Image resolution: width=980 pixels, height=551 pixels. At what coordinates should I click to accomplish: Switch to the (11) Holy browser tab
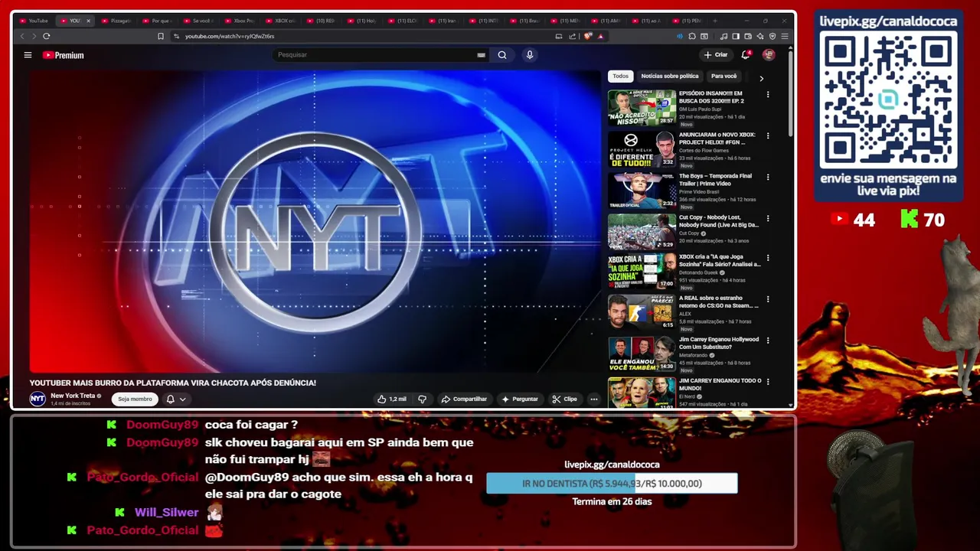click(363, 21)
